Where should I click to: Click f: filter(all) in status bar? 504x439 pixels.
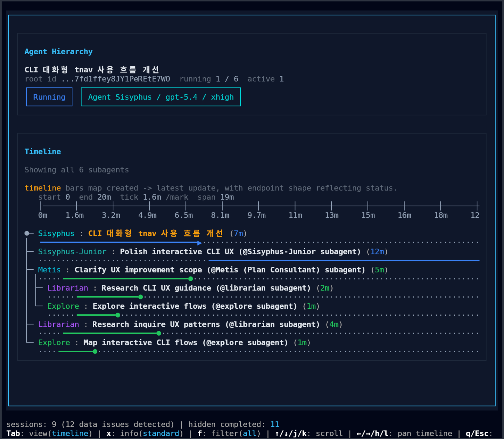(x=229, y=433)
